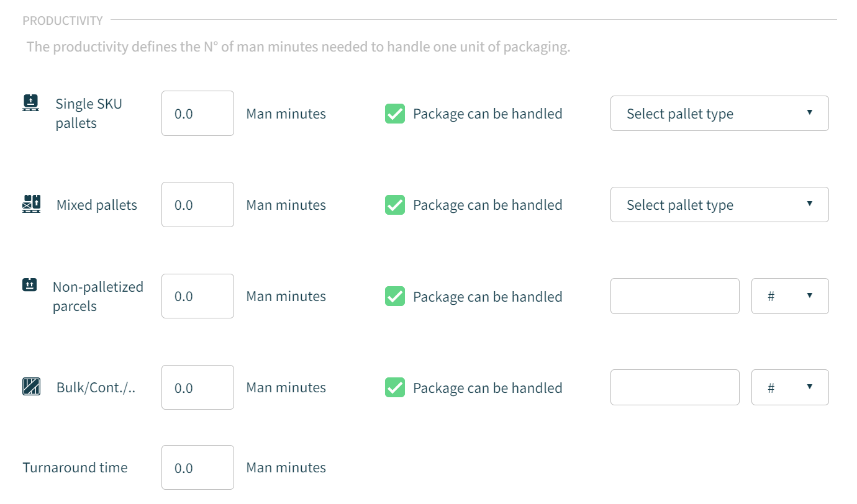Uncheck Package can be handled for Mixed pallets
Screen dimensions: 857x504
coord(395,205)
